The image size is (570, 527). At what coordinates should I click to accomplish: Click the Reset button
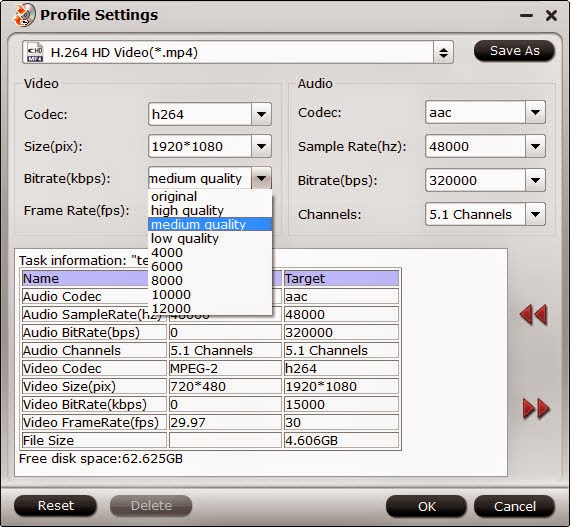point(55,506)
